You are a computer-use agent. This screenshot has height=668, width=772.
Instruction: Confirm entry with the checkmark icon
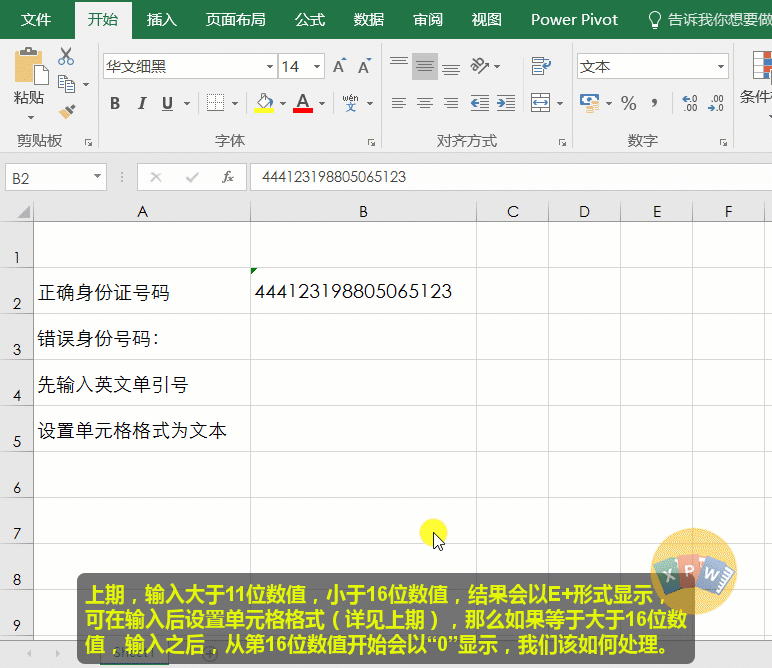point(192,177)
